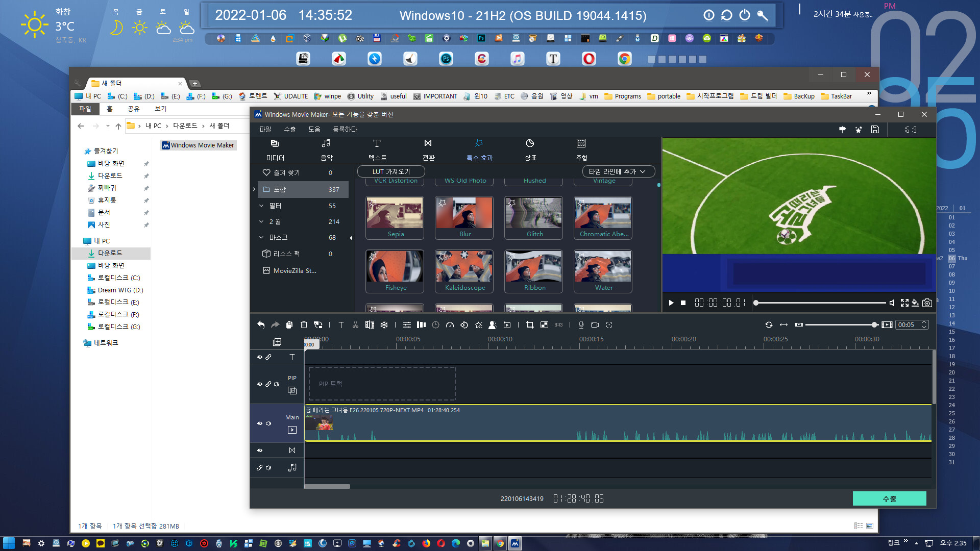
Task: Hide the text track with eye icon
Action: tap(260, 357)
